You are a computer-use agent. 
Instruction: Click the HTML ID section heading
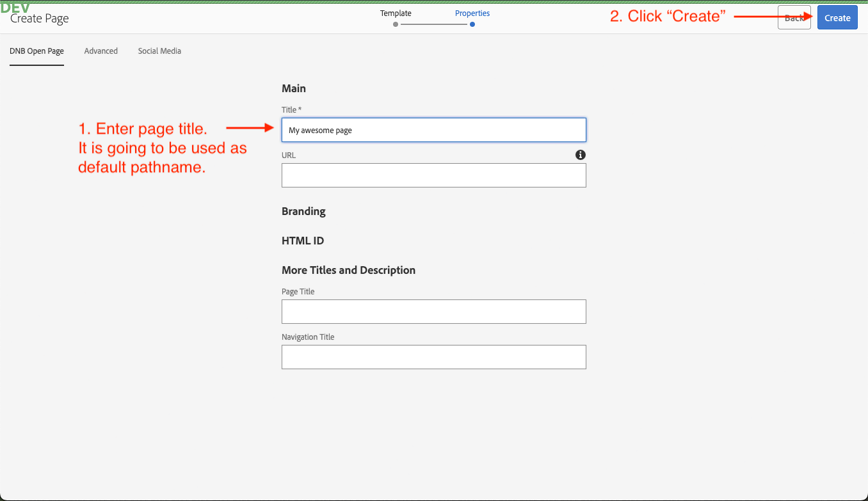click(303, 241)
